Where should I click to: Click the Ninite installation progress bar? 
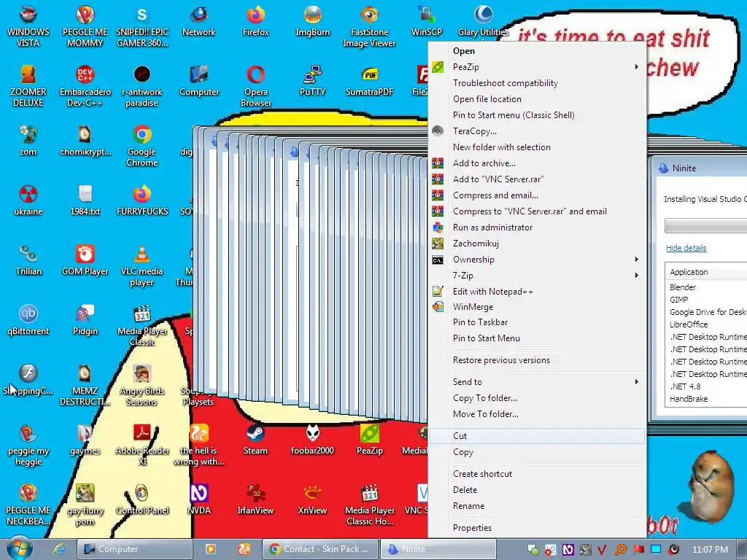click(705, 226)
